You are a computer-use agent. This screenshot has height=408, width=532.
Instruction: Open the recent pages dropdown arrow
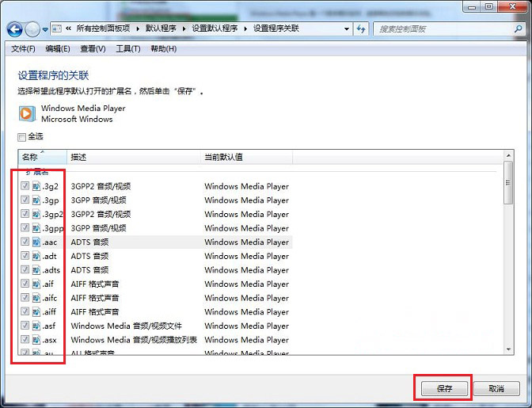pyautogui.click(x=45, y=30)
